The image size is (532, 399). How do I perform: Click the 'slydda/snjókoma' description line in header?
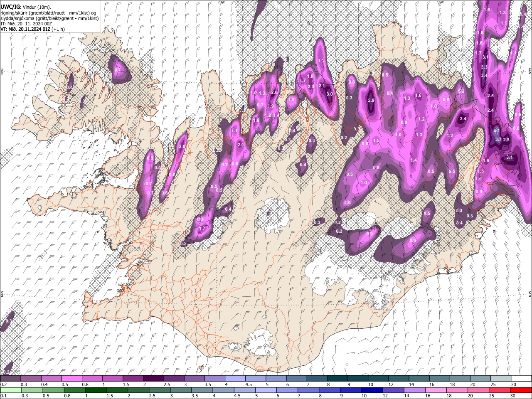coord(49,18)
